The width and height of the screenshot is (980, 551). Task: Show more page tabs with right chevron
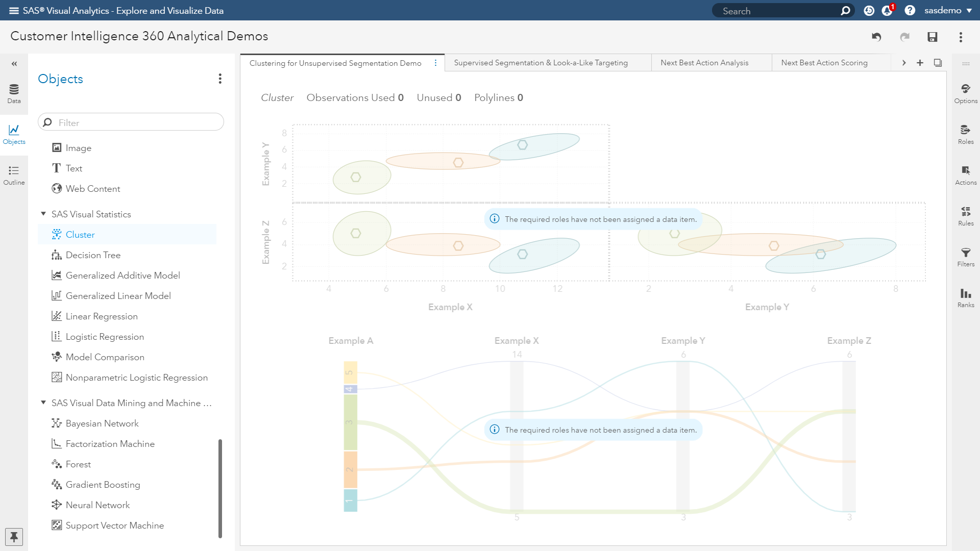904,63
